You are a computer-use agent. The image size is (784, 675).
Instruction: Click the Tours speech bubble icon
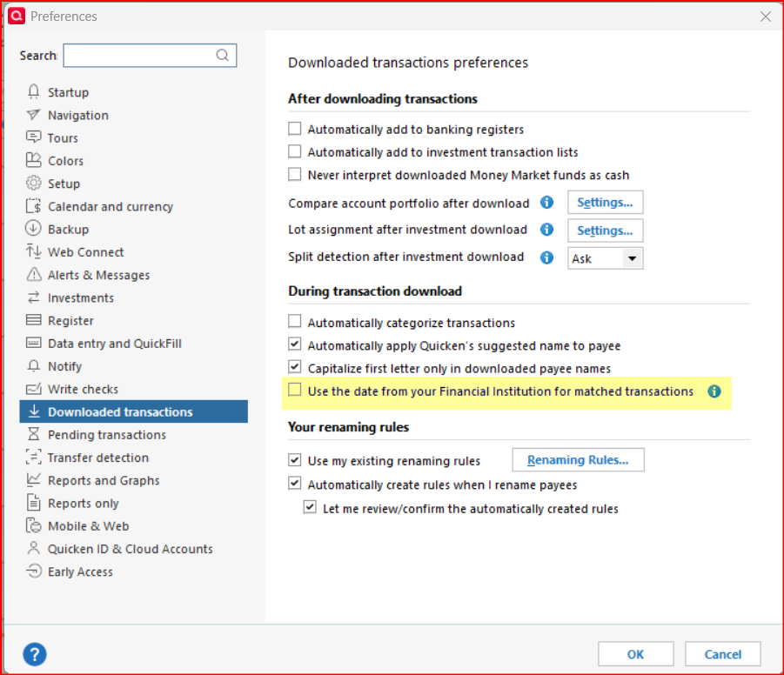(33, 137)
